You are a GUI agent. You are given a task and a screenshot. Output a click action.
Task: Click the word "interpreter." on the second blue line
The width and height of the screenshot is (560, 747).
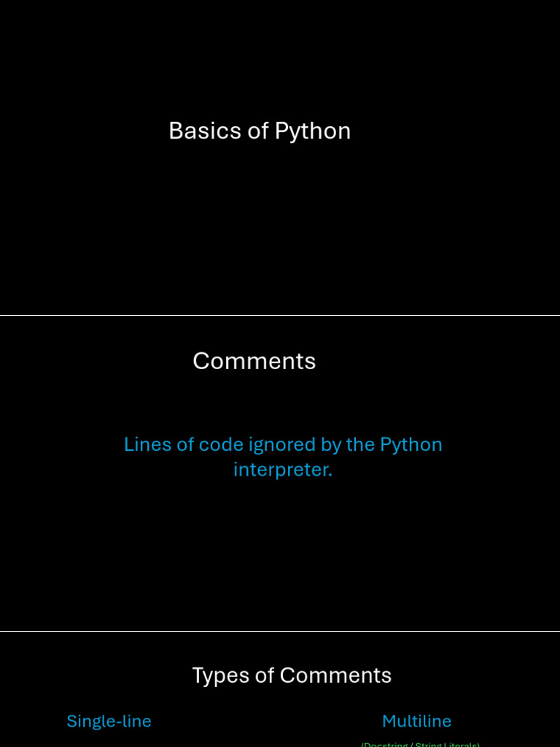283,469
